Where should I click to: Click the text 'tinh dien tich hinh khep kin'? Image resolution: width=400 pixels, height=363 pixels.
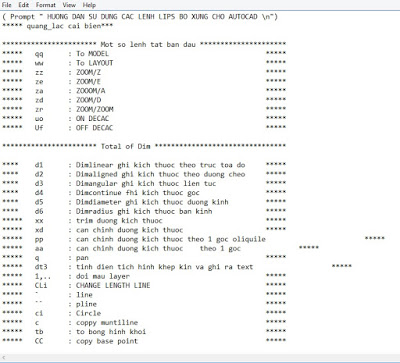(x=134, y=267)
